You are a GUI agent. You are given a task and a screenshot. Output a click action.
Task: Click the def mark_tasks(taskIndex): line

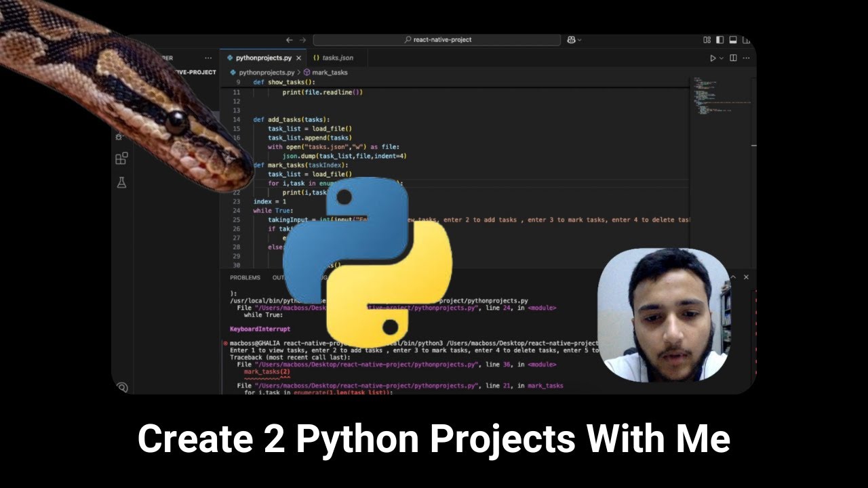300,165
